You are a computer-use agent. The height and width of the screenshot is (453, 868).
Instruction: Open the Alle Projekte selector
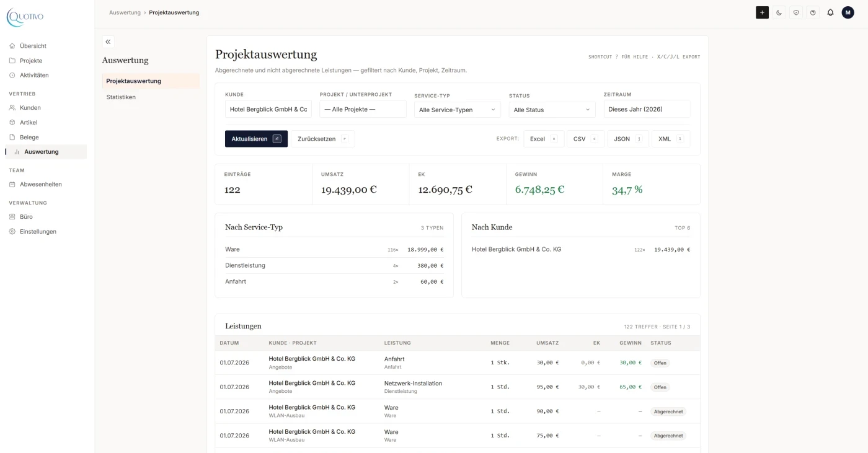[363, 109]
